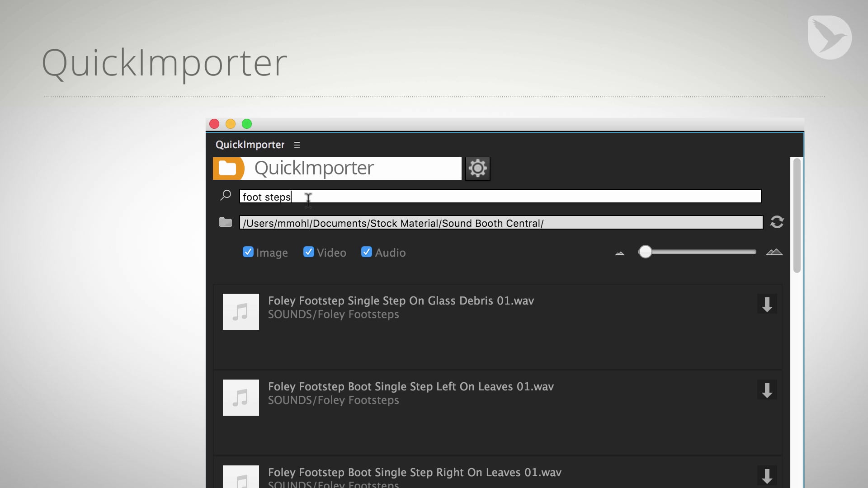Import Foley Footstep Boot Single Step Right
This screenshot has width=868, height=488.
pos(767,475)
